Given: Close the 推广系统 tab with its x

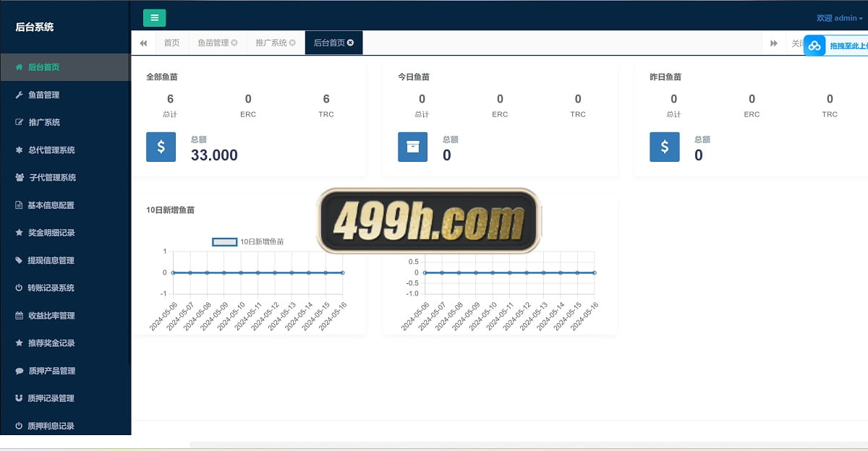Looking at the screenshot, I should pos(292,43).
